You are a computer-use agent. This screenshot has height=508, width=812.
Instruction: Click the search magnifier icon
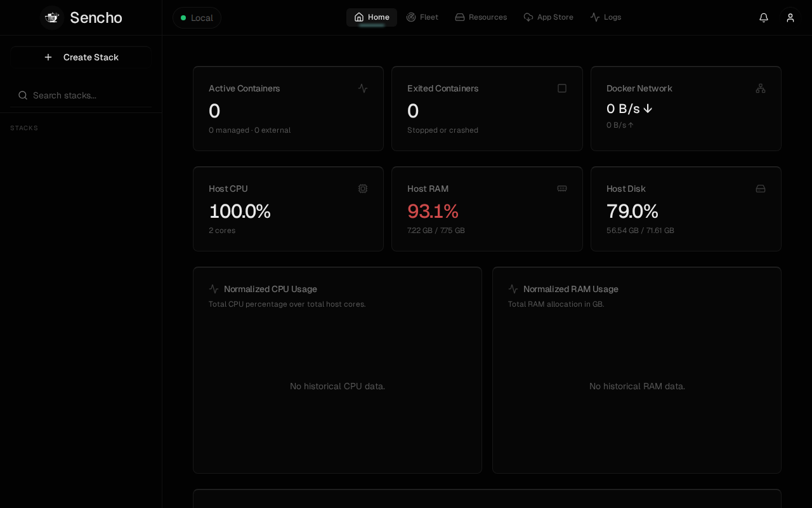tap(23, 95)
